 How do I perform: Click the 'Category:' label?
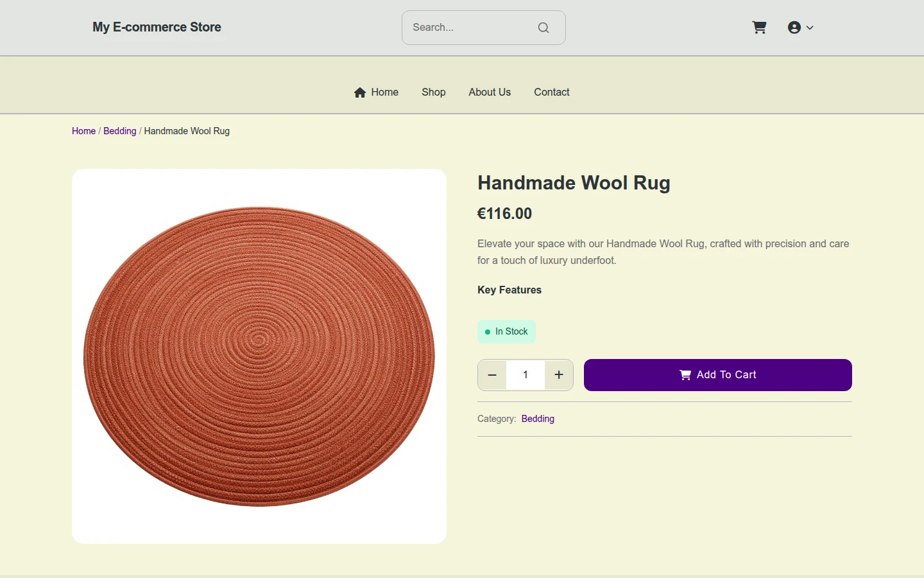[497, 419]
